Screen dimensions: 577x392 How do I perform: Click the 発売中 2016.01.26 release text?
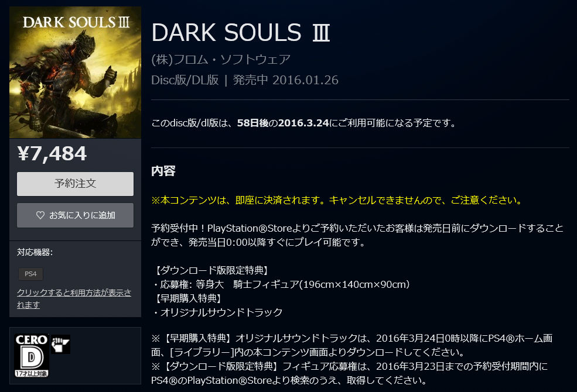pyautogui.click(x=285, y=80)
